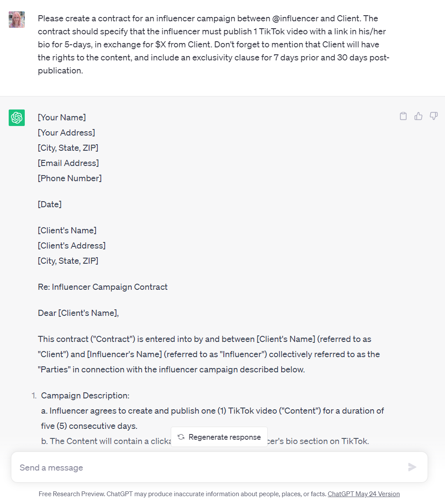
Task: Focus the Send a message input field
Action: (x=209, y=468)
